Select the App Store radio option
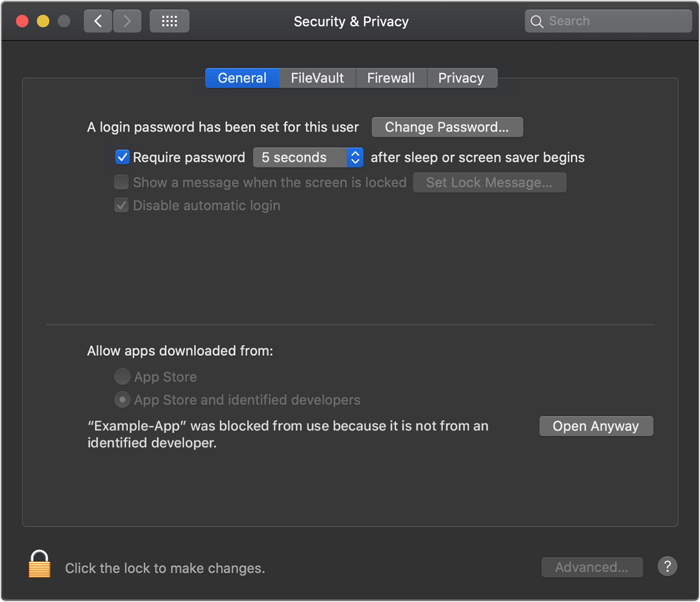 tap(122, 376)
